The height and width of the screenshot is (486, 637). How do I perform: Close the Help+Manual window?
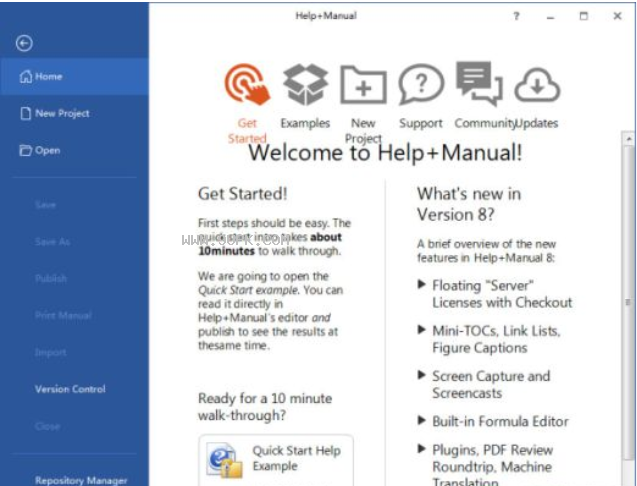tap(617, 16)
